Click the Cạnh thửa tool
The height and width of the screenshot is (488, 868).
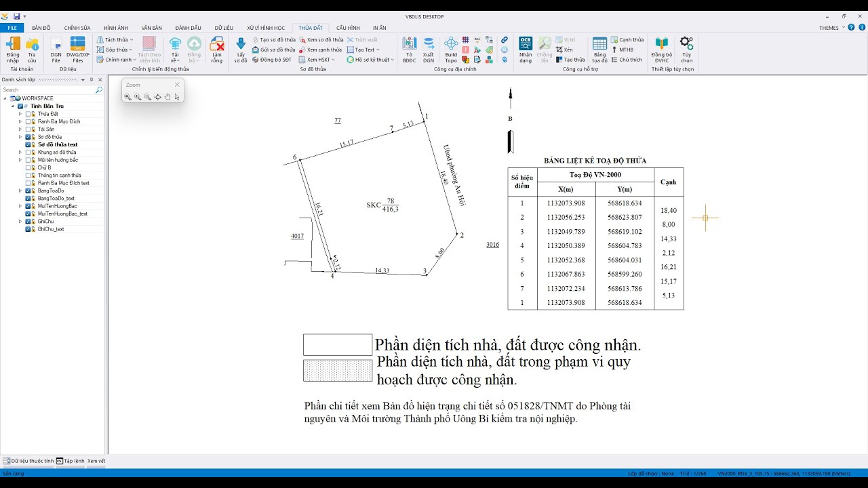click(627, 40)
